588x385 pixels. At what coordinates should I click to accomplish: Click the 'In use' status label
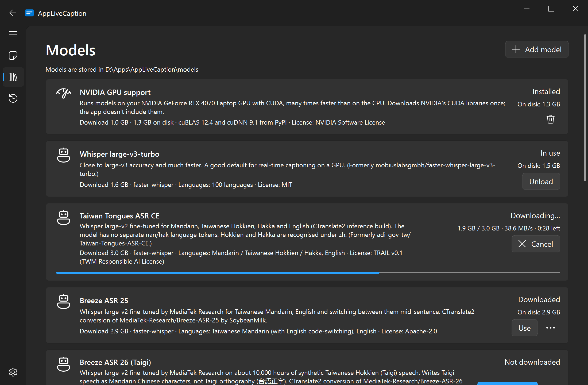pos(550,153)
